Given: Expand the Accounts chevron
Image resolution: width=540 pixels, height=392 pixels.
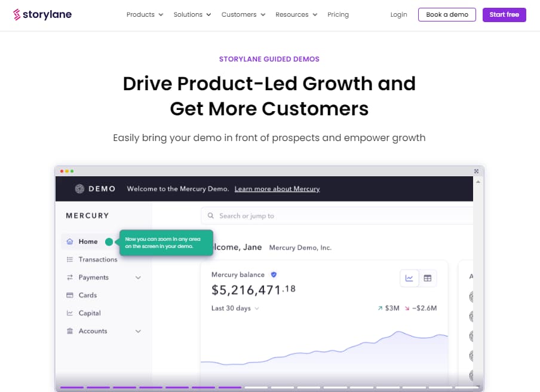Looking at the screenshot, I should point(138,332).
